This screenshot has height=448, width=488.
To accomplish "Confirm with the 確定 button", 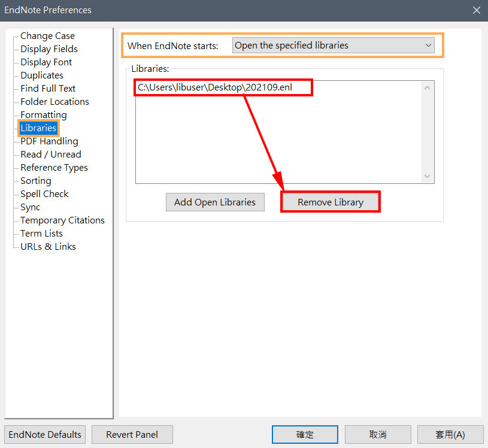I will [305, 434].
